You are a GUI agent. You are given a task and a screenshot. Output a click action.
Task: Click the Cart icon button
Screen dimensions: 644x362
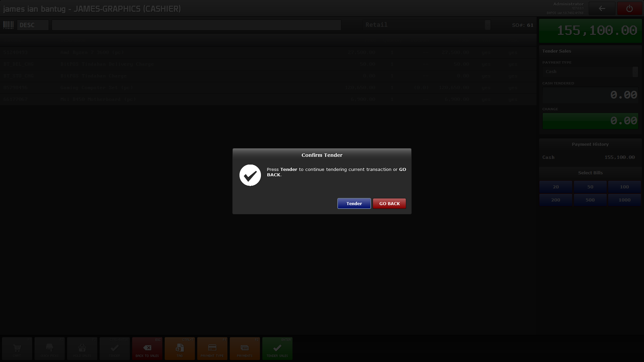click(17, 349)
